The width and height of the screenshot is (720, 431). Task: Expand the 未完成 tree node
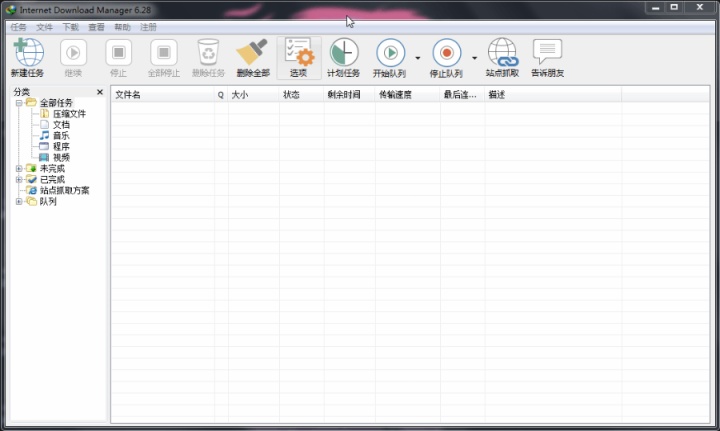[x=19, y=168]
